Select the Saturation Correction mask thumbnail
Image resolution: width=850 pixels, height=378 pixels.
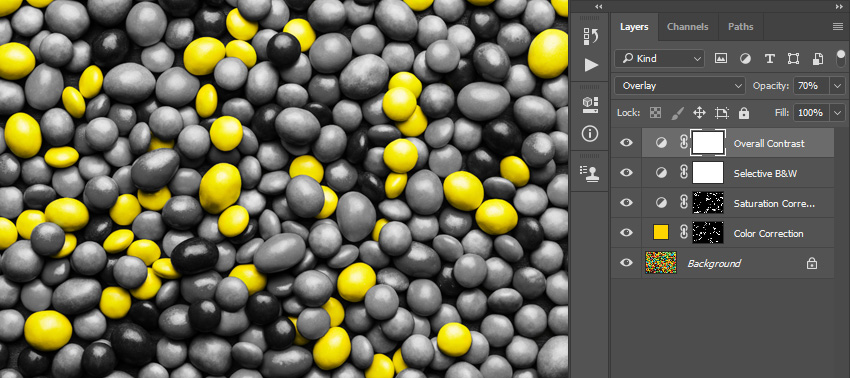(708, 203)
